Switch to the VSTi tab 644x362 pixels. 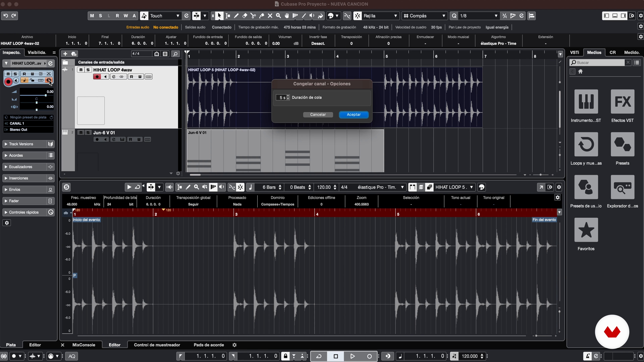[x=575, y=52]
